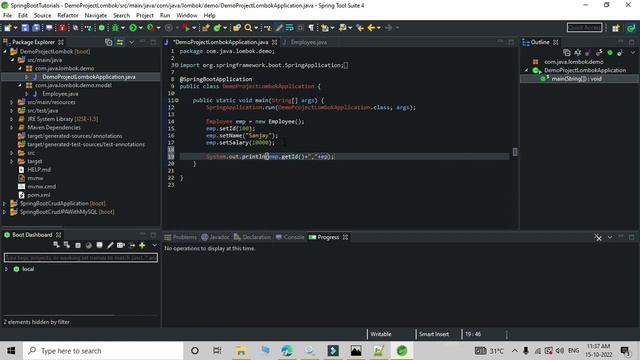This screenshot has width=640, height=360.
Task: Expand the Maven Dependencies node
Action: tap(12, 127)
